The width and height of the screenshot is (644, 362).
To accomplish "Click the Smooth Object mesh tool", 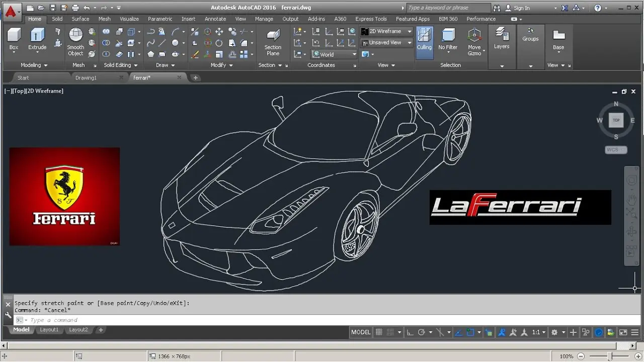I will point(75,42).
